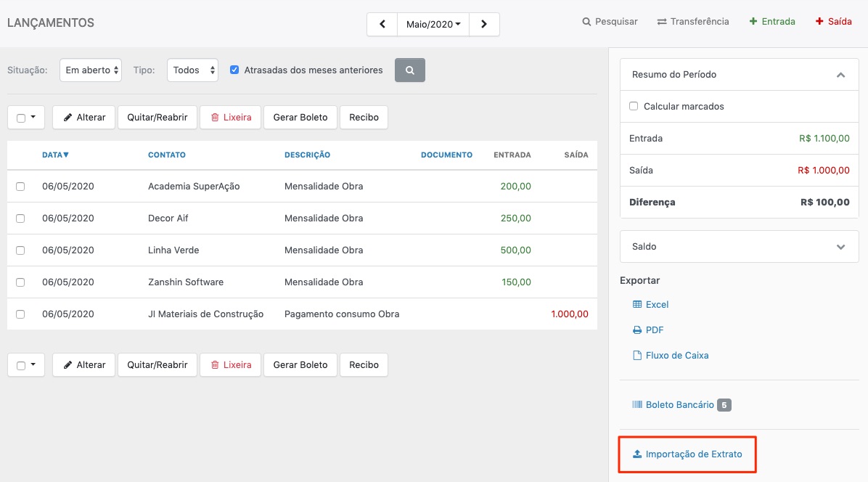Click bottom Gerar Boleto button

tap(300, 364)
